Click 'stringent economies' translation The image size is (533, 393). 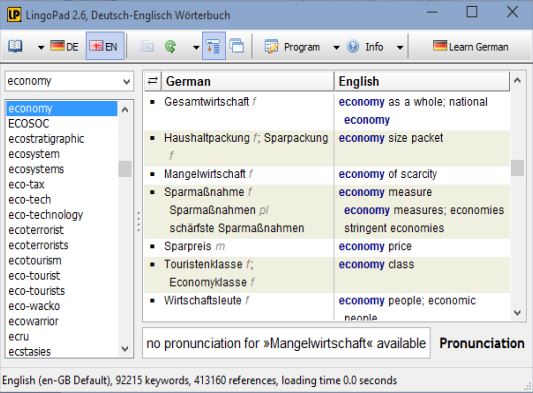394,228
